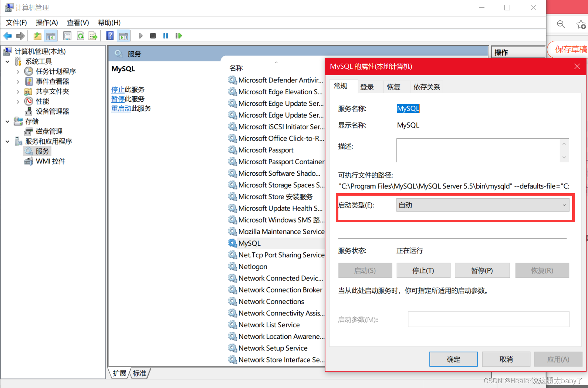Select Event Viewer (事件查看器) tree item
The image size is (588, 388).
tap(52, 81)
